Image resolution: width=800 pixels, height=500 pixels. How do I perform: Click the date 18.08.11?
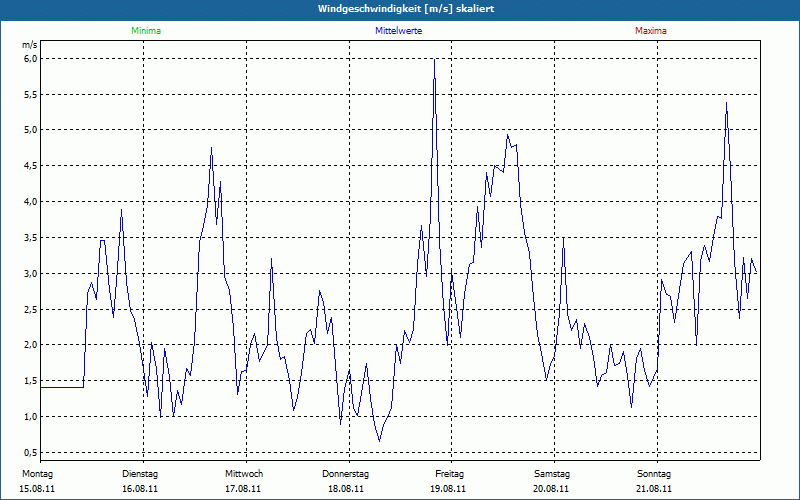(x=346, y=489)
